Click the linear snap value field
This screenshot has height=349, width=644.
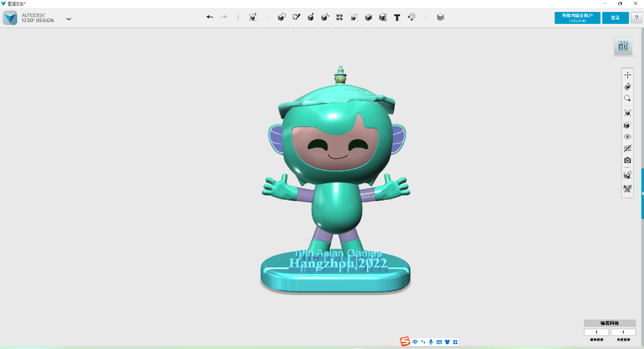pyautogui.click(x=596, y=332)
